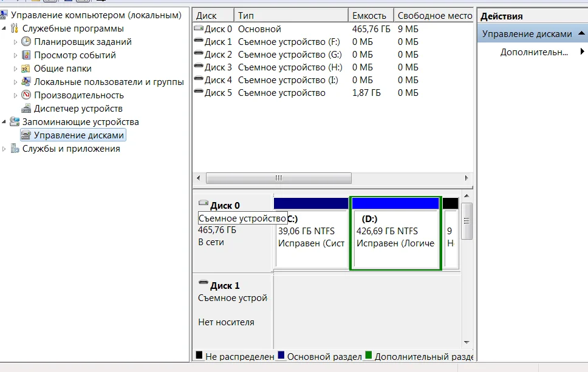Expand the Производительность node
The width and height of the screenshot is (588, 372).
(15, 95)
